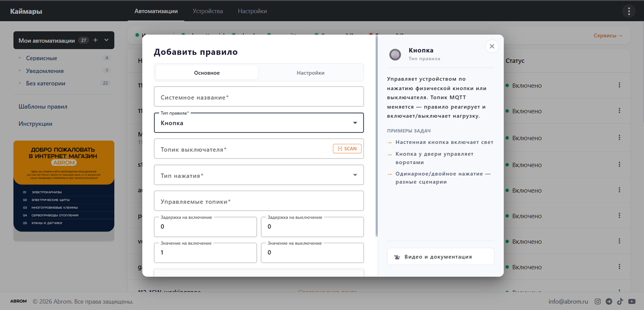Open the TikTok icon in footer
Screen dimensions: 644x310
(620, 301)
